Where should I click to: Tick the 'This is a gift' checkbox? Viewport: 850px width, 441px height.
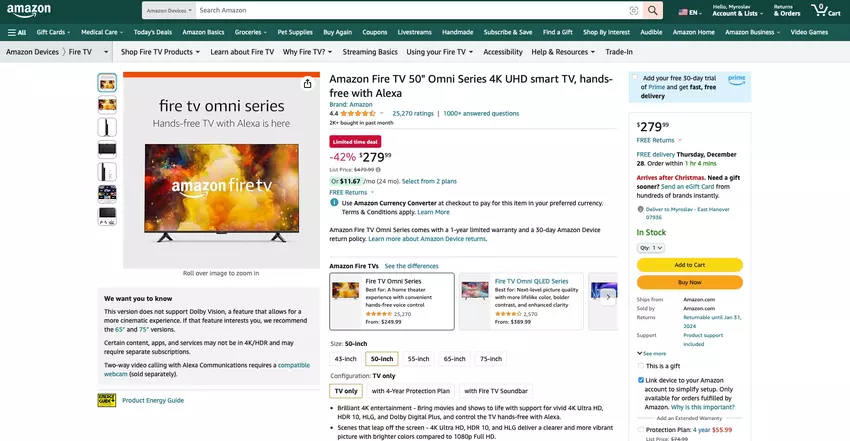pyautogui.click(x=640, y=366)
